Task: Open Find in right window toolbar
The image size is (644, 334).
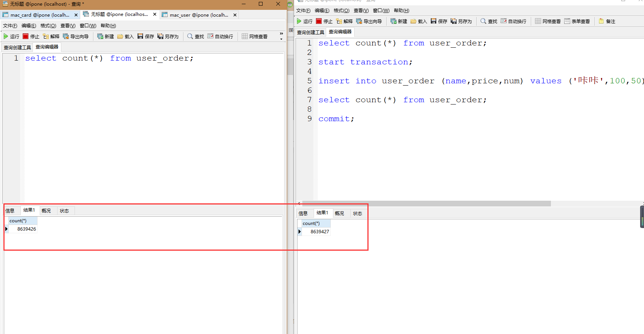Action: click(x=489, y=21)
